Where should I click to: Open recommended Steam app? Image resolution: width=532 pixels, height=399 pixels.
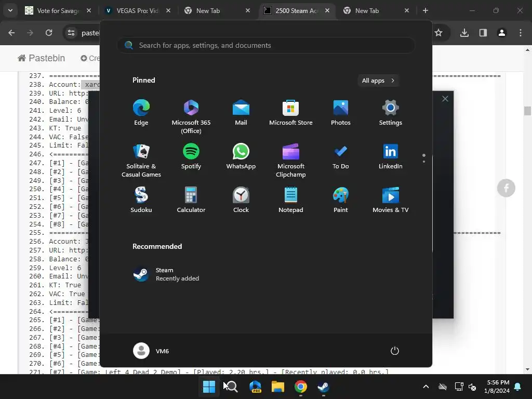click(x=166, y=274)
